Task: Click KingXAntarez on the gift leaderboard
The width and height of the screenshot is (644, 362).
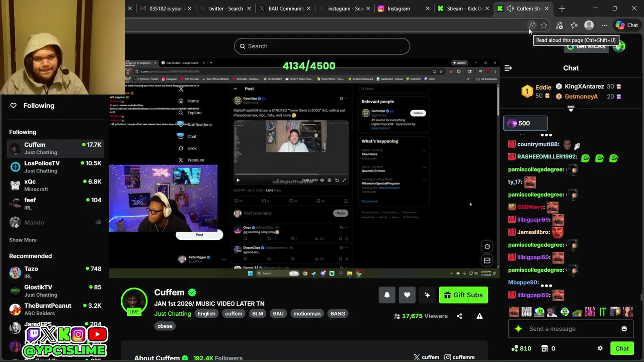Action: pos(584,86)
